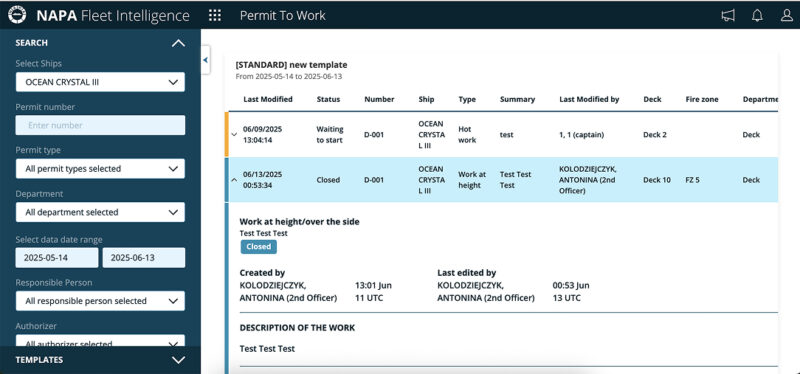Open the Select Ships dropdown

pyautogui.click(x=100, y=82)
